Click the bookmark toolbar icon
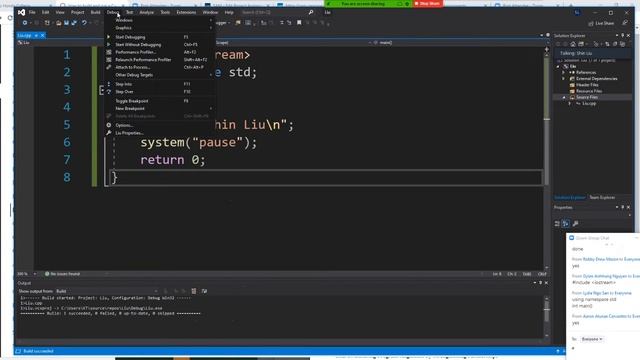 [299, 23]
